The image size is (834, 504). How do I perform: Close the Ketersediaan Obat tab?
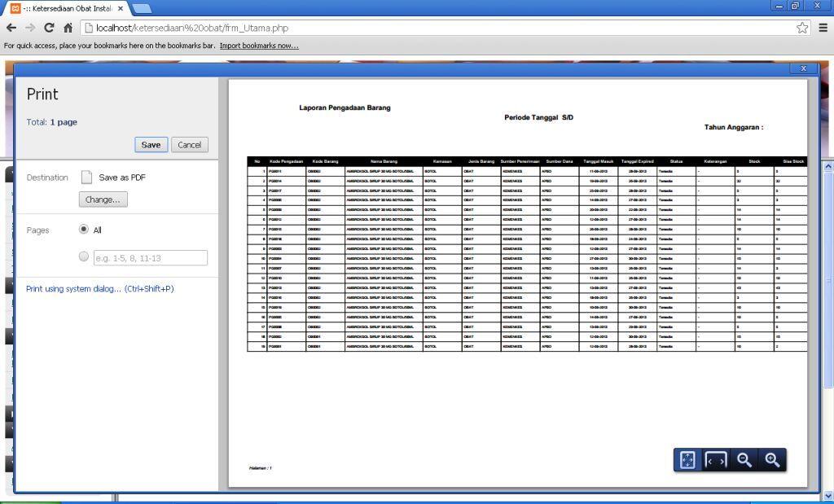pos(121,8)
